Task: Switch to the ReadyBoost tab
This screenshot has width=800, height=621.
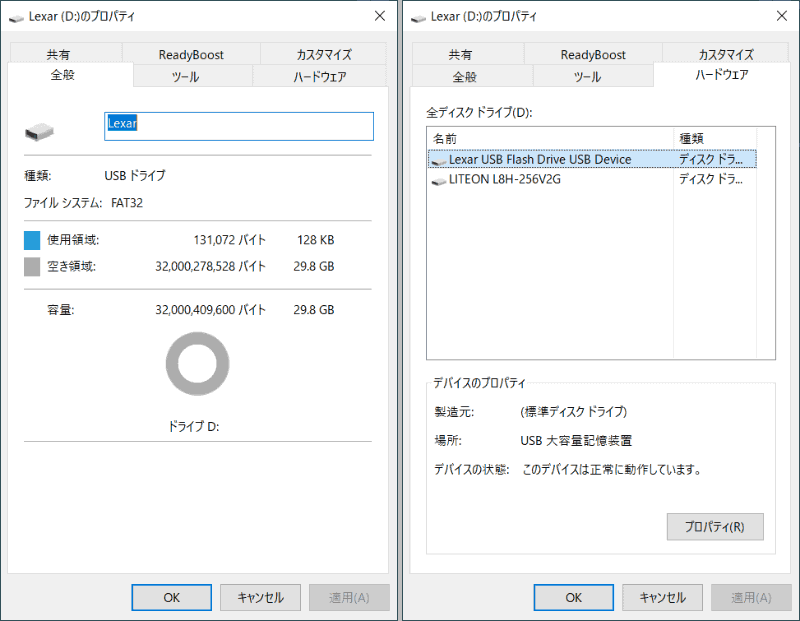Action: pos(191,54)
